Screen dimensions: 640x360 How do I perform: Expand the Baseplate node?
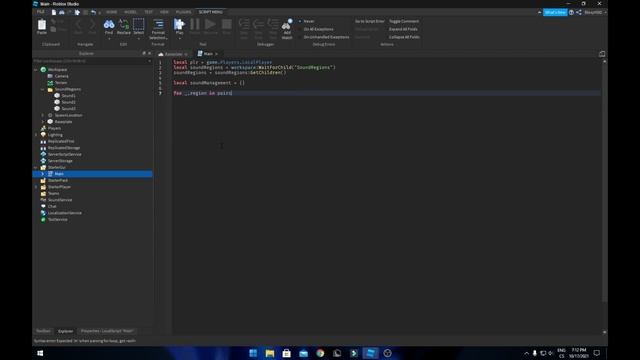(x=43, y=122)
